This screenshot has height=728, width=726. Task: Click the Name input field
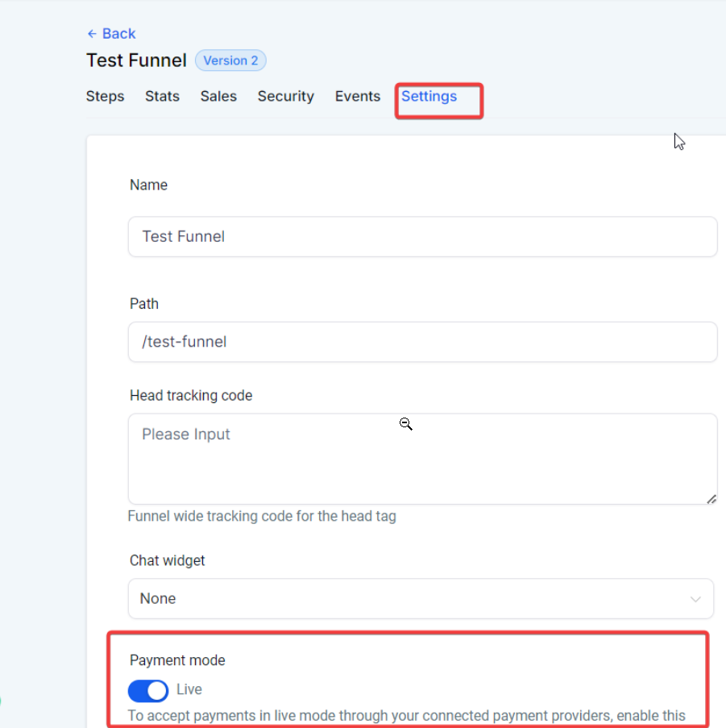(x=422, y=237)
